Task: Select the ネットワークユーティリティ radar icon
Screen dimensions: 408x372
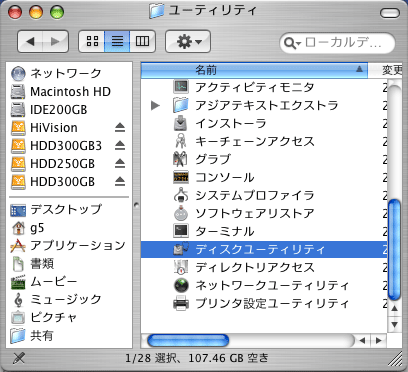Action: click(x=181, y=285)
